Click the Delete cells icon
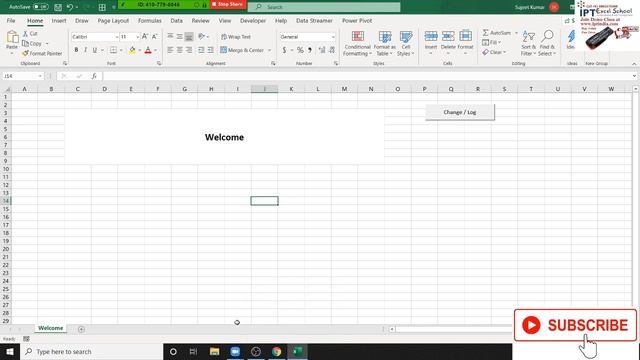 (x=448, y=36)
